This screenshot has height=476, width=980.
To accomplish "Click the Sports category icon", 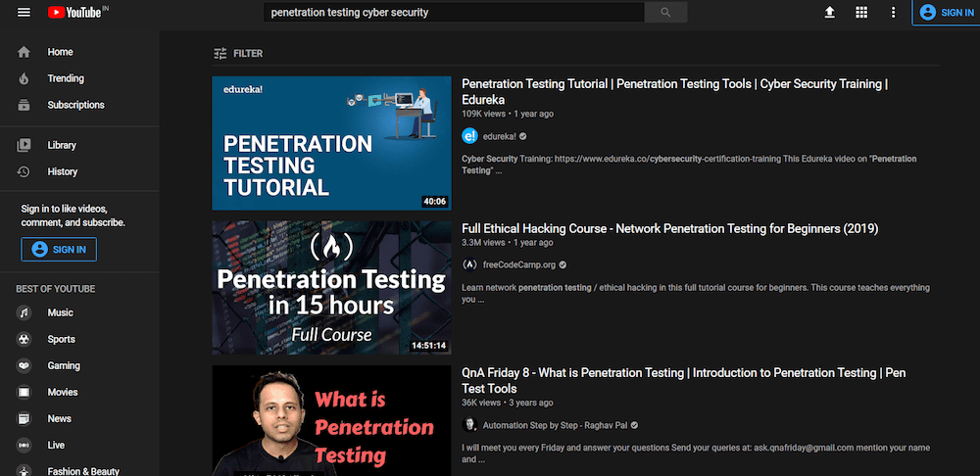I will click(24, 339).
